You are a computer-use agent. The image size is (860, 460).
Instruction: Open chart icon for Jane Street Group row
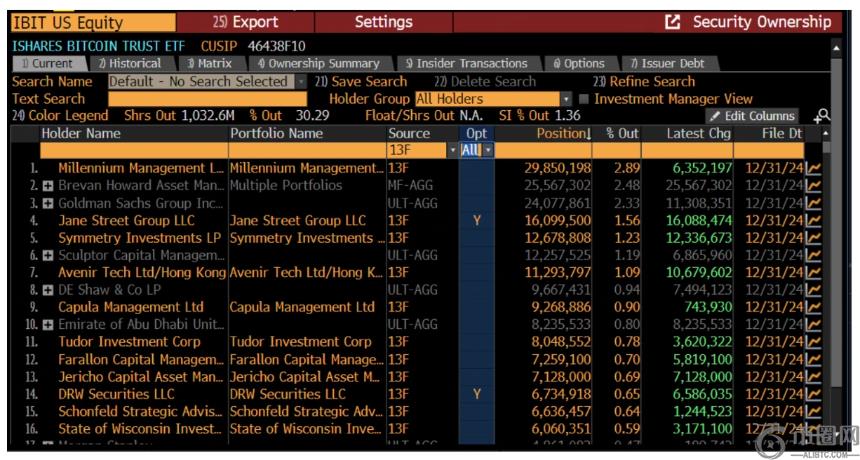[813, 220]
